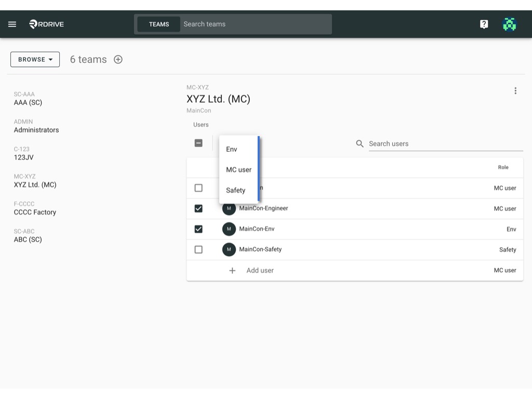Open the Add user role dropdown
Screen dimensions: 532x399
tap(505, 270)
